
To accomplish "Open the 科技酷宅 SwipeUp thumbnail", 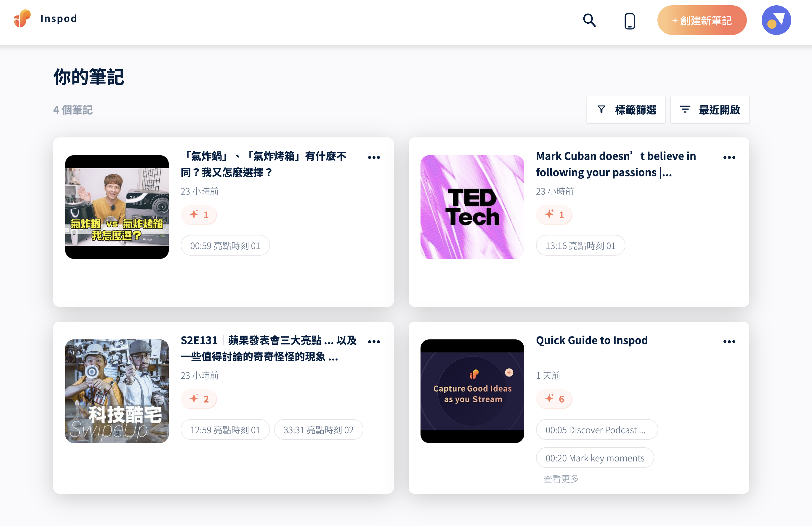I will click(117, 391).
